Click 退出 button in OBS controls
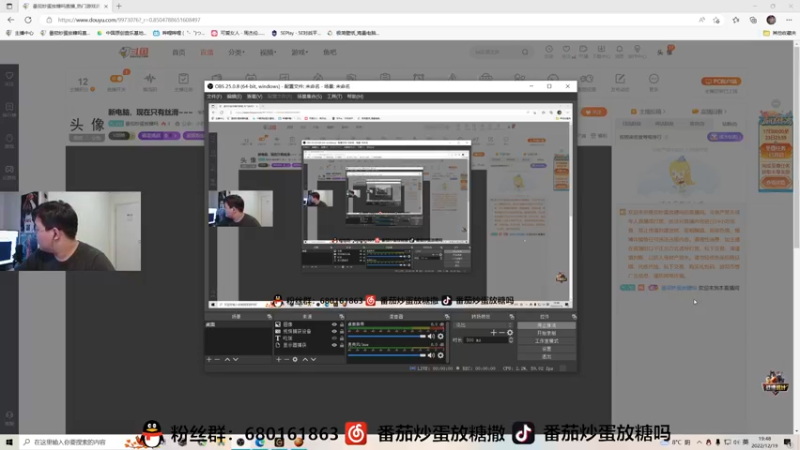 coord(546,356)
